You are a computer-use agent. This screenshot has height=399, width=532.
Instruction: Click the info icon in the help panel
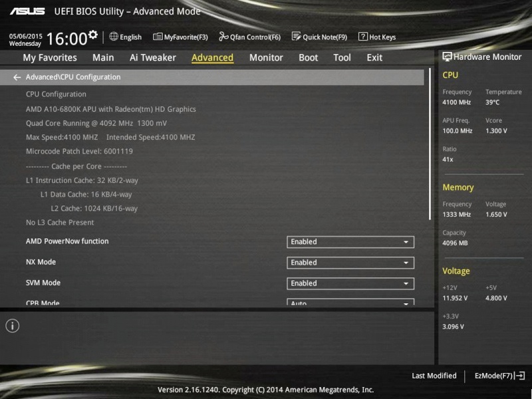pos(13,326)
